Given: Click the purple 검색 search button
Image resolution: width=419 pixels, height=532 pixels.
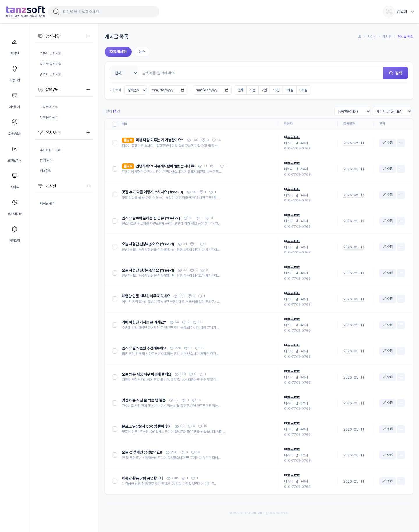Looking at the screenshot, I should pyautogui.click(x=395, y=73).
